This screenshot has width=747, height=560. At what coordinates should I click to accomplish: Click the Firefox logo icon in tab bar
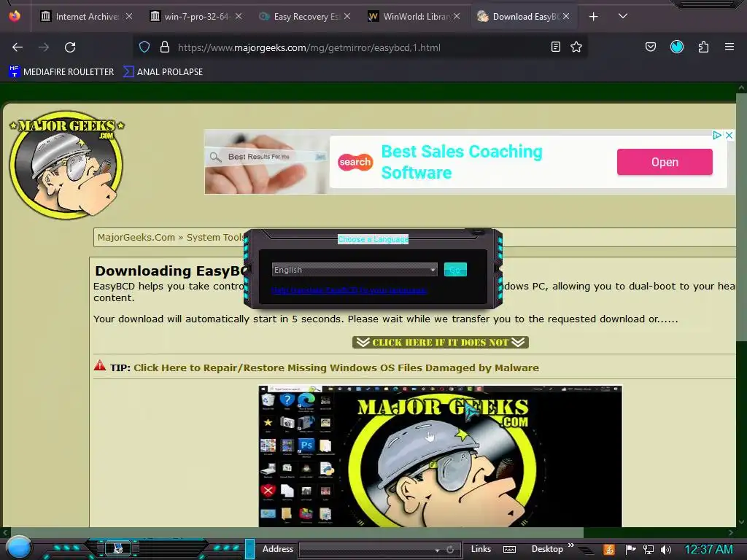[15, 16]
